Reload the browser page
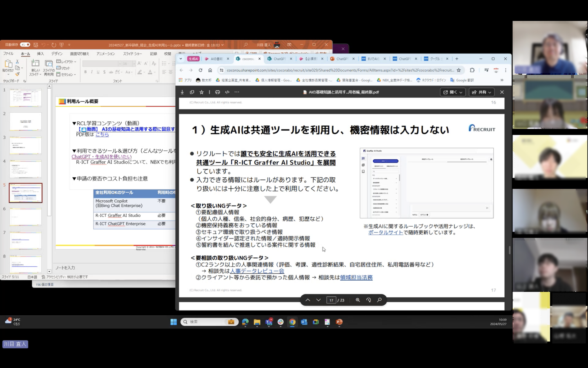Screen dimensions: 588x368 click(x=200, y=70)
